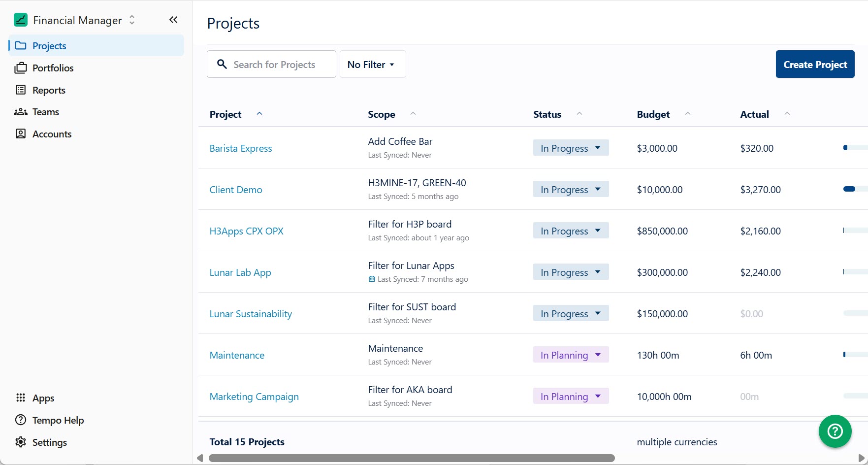
Task: Open the No Filter dropdown
Action: 372,64
